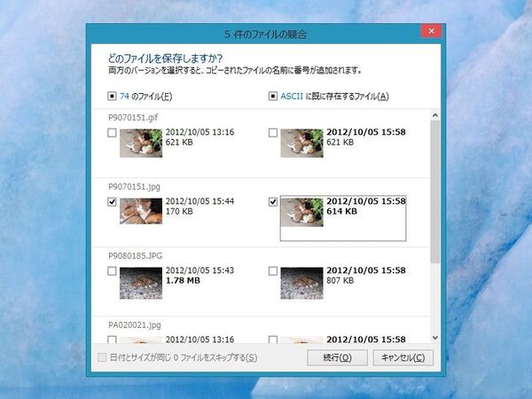Click the scrollbar down arrow
The image size is (532, 399).
point(435,338)
